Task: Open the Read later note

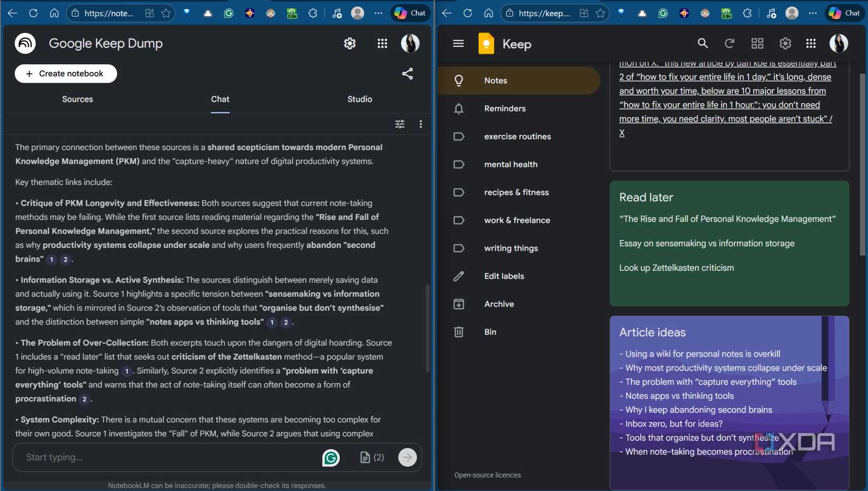Action: tap(729, 244)
